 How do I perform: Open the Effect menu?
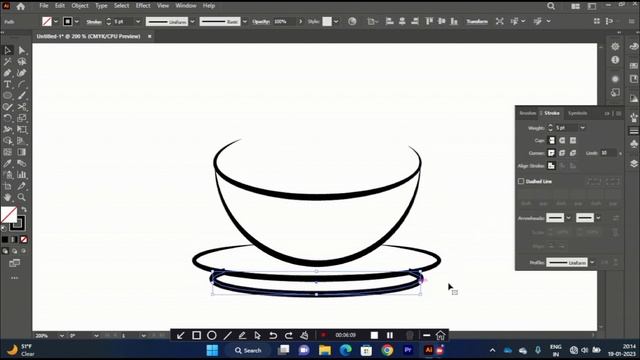click(143, 6)
